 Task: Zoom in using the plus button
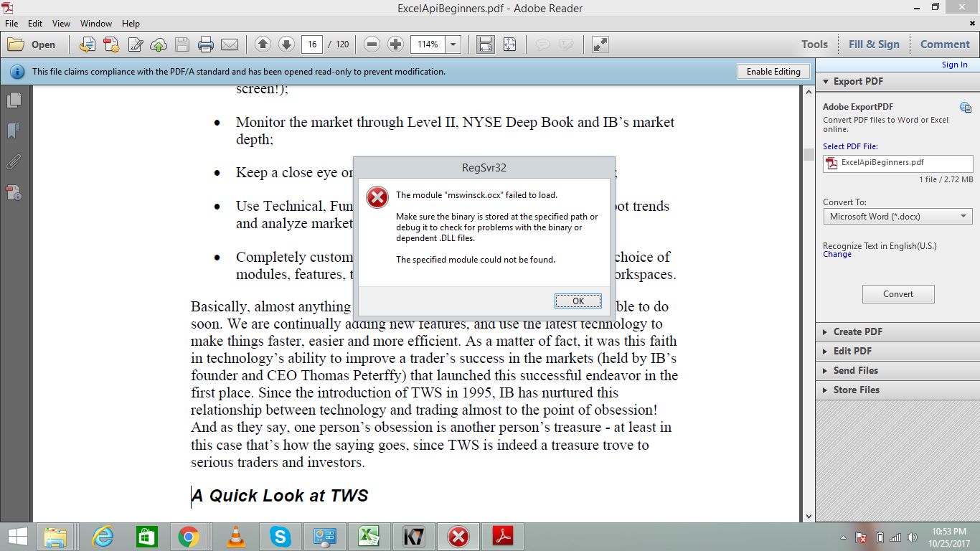395,44
